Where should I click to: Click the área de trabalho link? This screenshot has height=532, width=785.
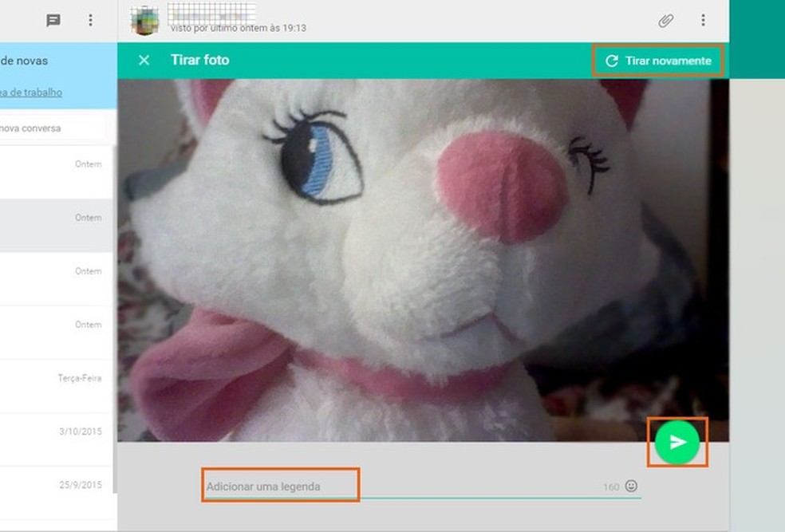(31, 92)
